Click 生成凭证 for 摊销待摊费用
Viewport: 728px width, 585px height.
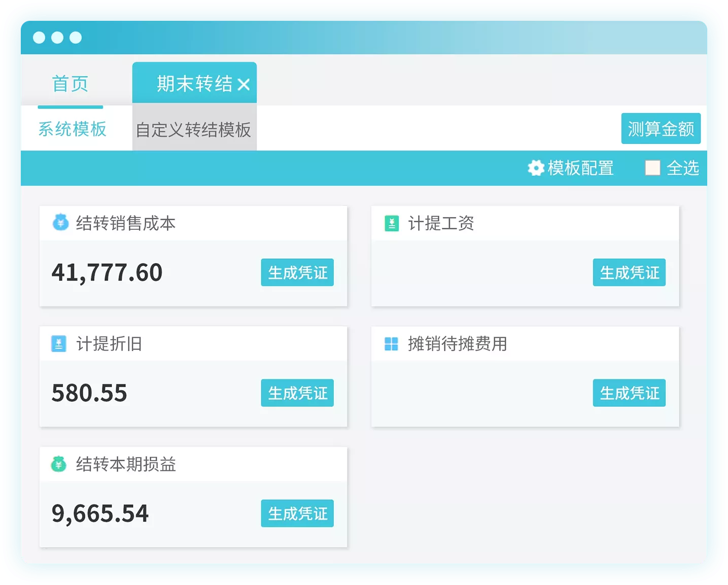pos(629,393)
